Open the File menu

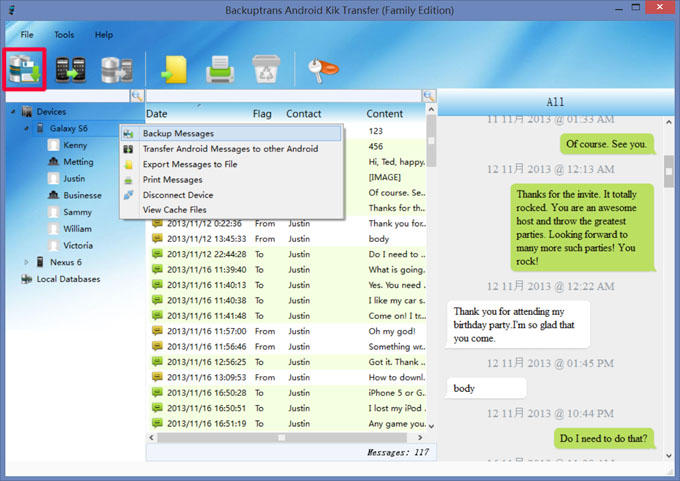point(27,35)
